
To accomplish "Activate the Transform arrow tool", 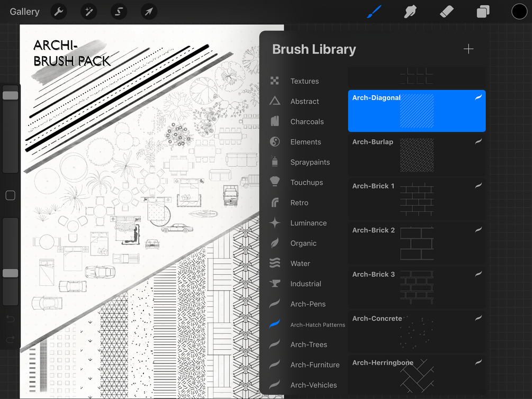I will click(149, 12).
